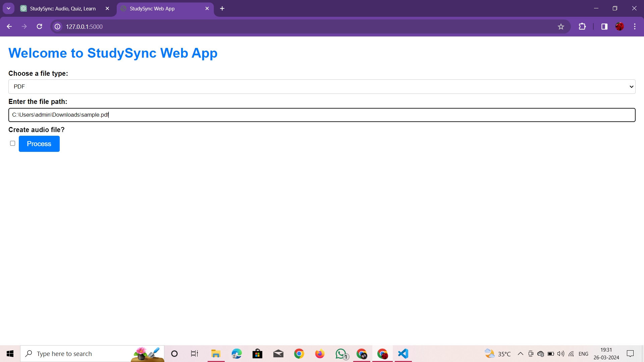Open Visual Studio Code from taskbar

pos(403,354)
